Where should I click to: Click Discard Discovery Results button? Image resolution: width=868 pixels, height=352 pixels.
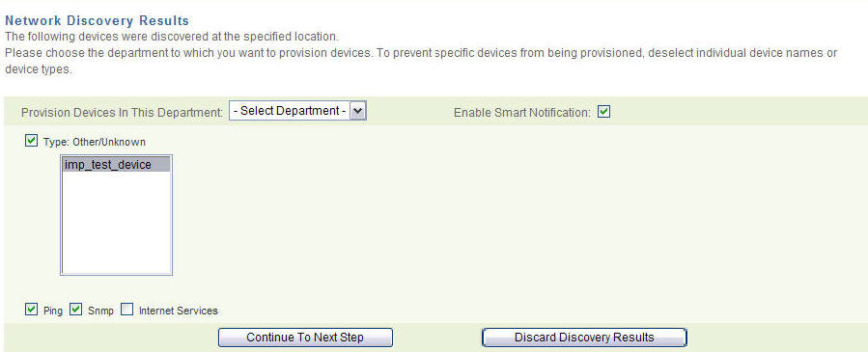pyautogui.click(x=584, y=338)
